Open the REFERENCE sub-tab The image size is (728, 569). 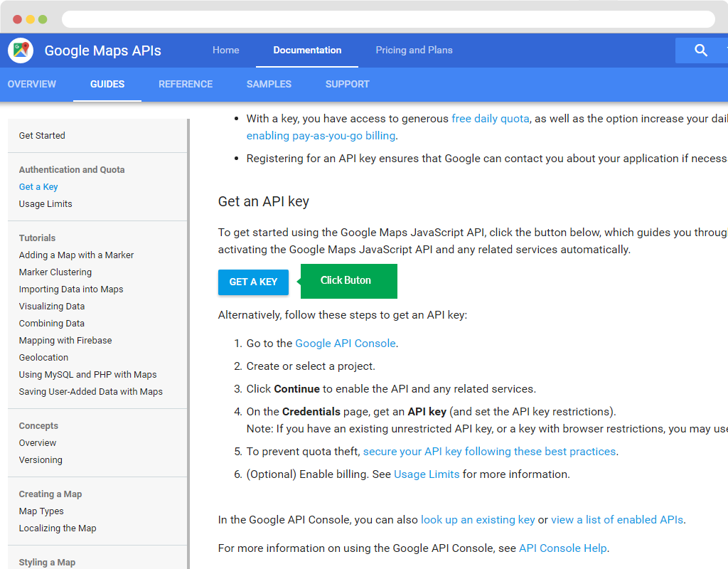tap(186, 84)
